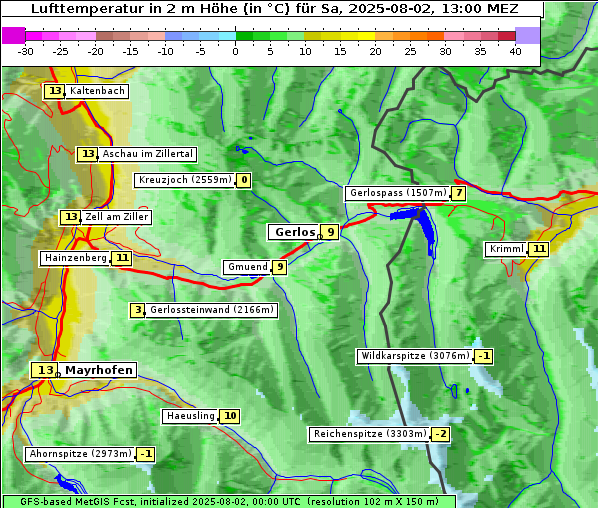This screenshot has width=598, height=508.
Task: Click the Kreuzjoch (2559m) label
Action: click(185, 180)
